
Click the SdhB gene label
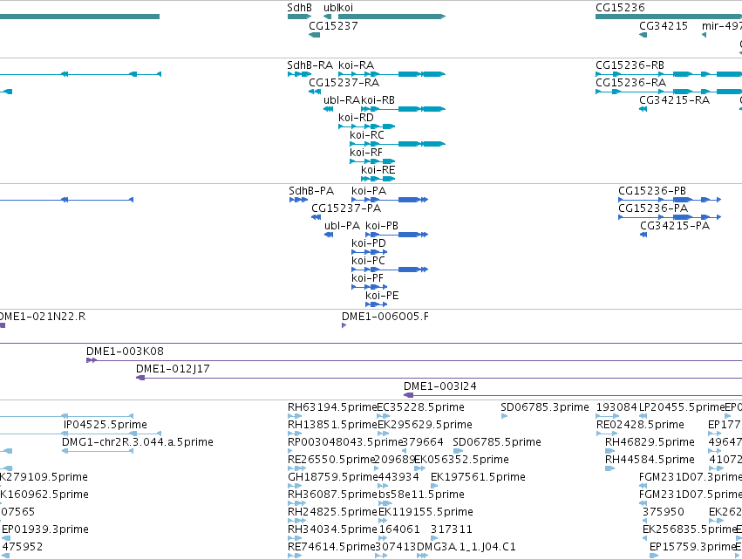click(300, 8)
